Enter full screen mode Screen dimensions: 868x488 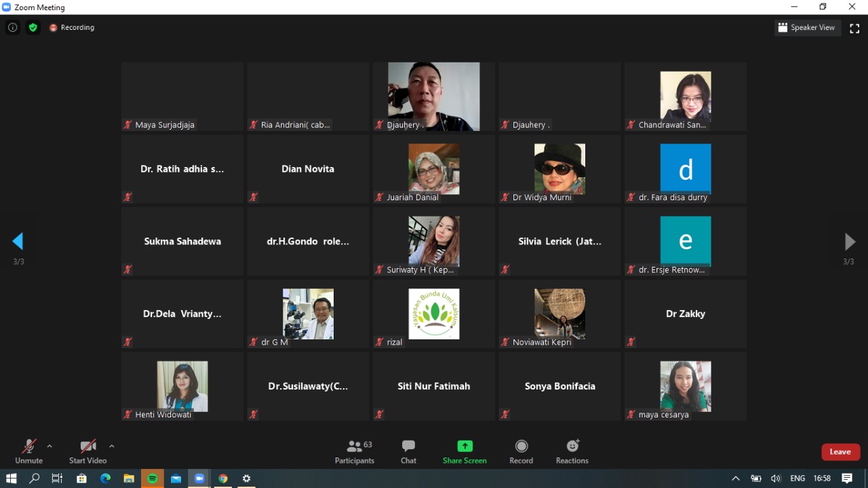[x=853, y=28]
